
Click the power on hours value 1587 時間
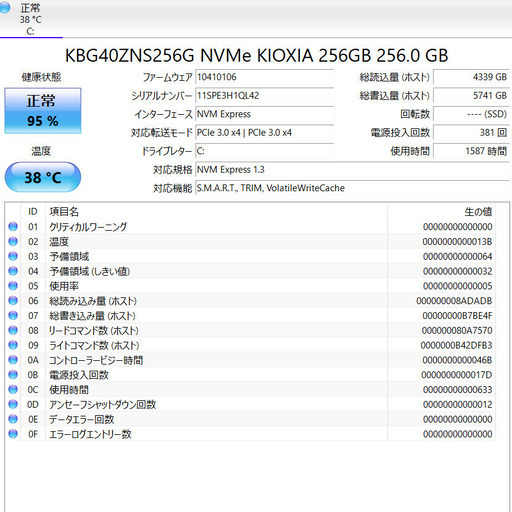click(471, 151)
